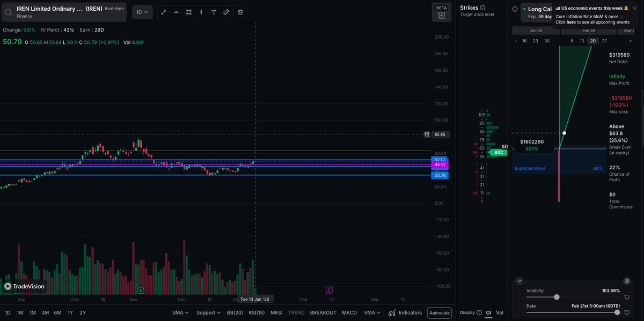Go to previous expiration dates arrow
Screen dimensions: 644x321
(516, 41)
